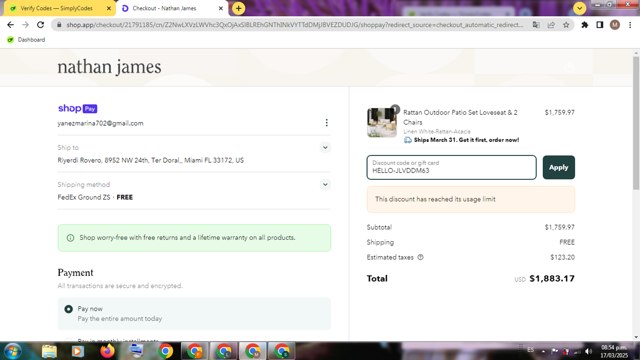640x360 pixels.
Task: Open Shop Pay account options menu
Action: point(326,123)
